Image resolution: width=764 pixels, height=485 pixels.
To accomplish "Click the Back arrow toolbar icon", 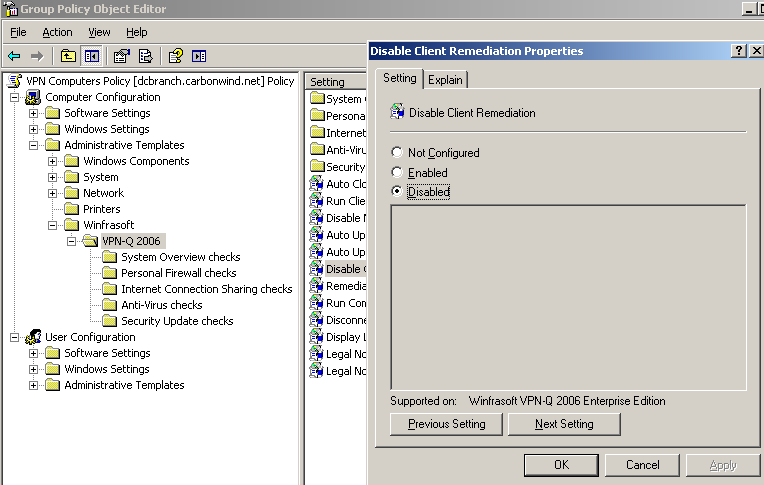I will [x=14, y=57].
